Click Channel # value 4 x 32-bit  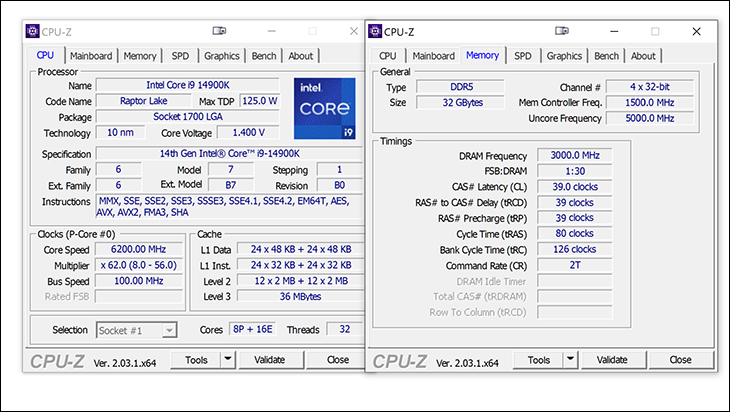click(650, 87)
